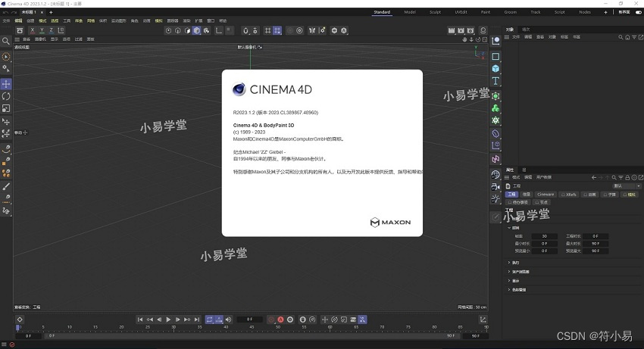Click the current frame field showing 0 F
The width and height of the screenshot is (644, 349).
[x=250, y=319]
